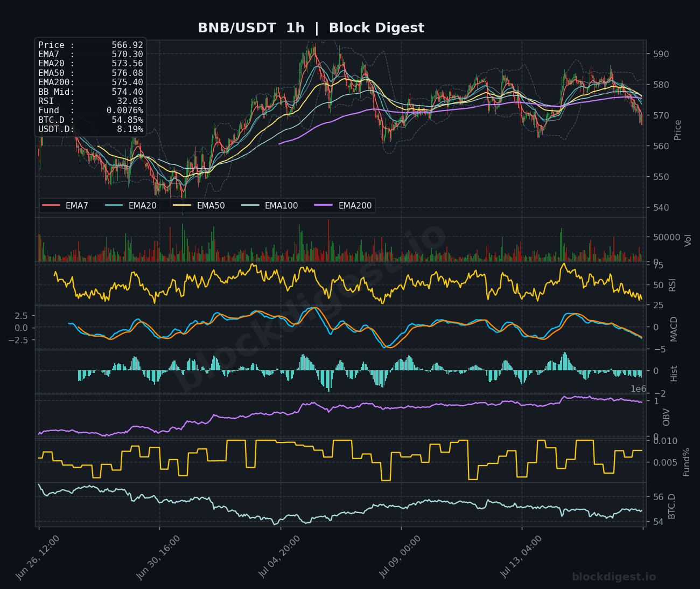Select the BTC.D 54.85% info box row
700x589 pixels.
[90, 120]
